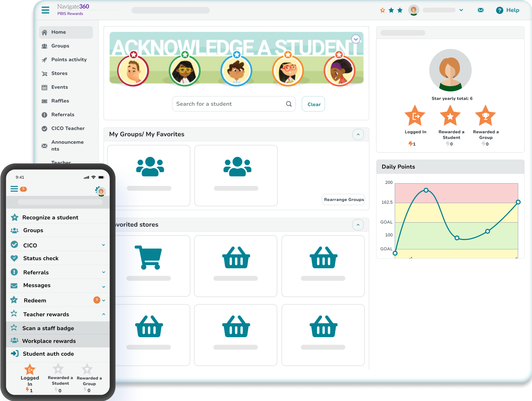Select the red-bordered student avatar in banner
532x401 pixels.
coord(133,70)
